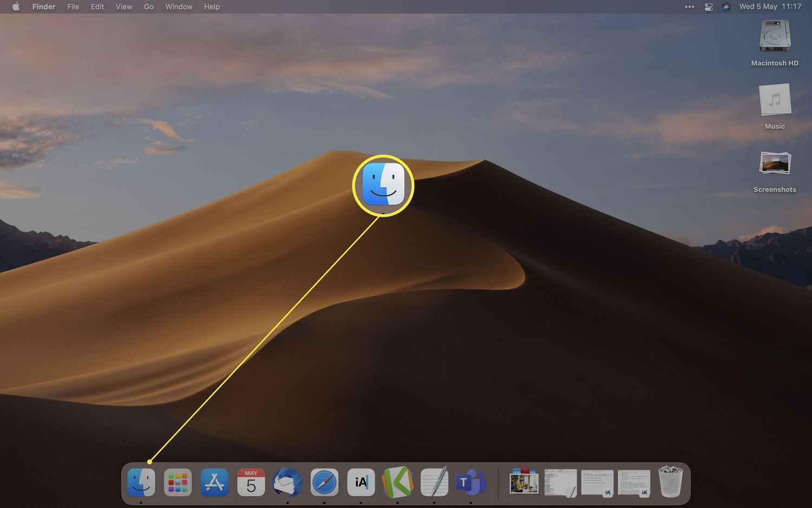Activate Siri from the menu bar
The image size is (812, 508).
coord(726,6)
